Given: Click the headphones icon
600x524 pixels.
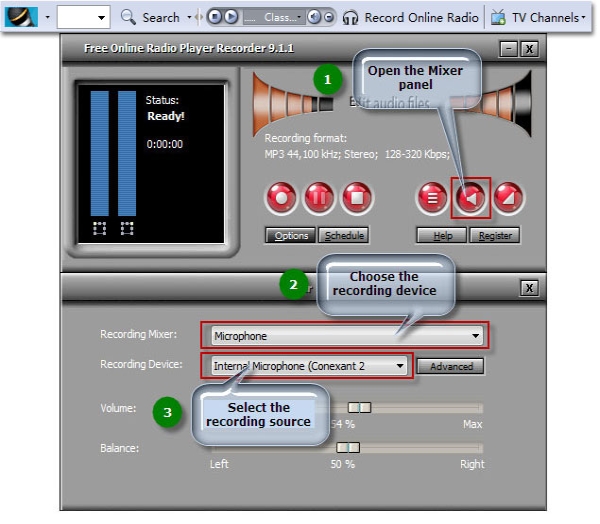Looking at the screenshot, I should (x=350, y=18).
